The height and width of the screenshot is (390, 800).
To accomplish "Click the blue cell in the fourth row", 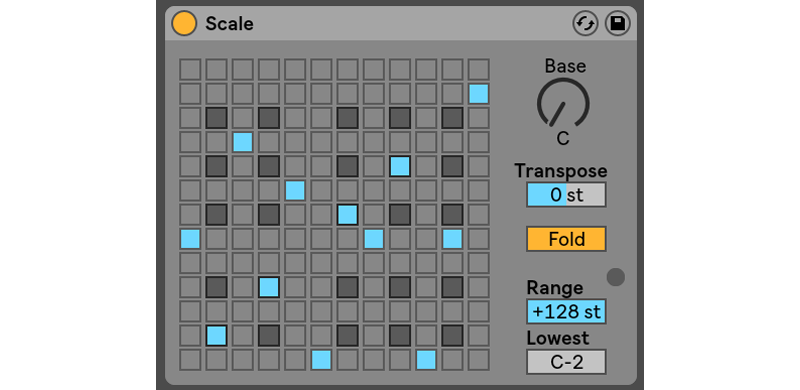I will [242, 142].
